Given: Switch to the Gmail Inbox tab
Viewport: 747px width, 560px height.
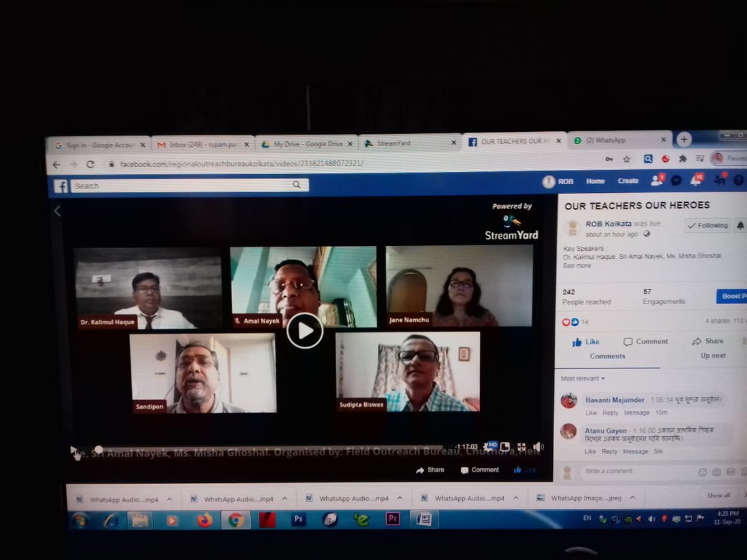Looking at the screenshot, I should pos(203,144).
